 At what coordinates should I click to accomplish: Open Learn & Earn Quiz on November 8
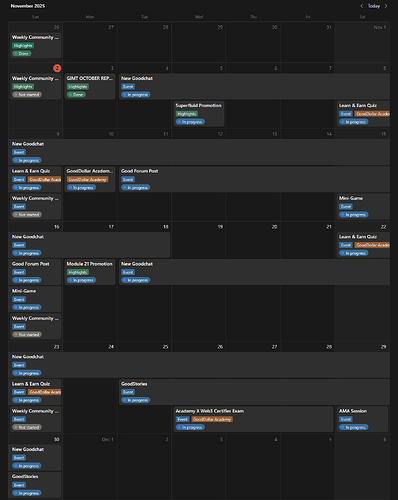(x=363, y=114)
